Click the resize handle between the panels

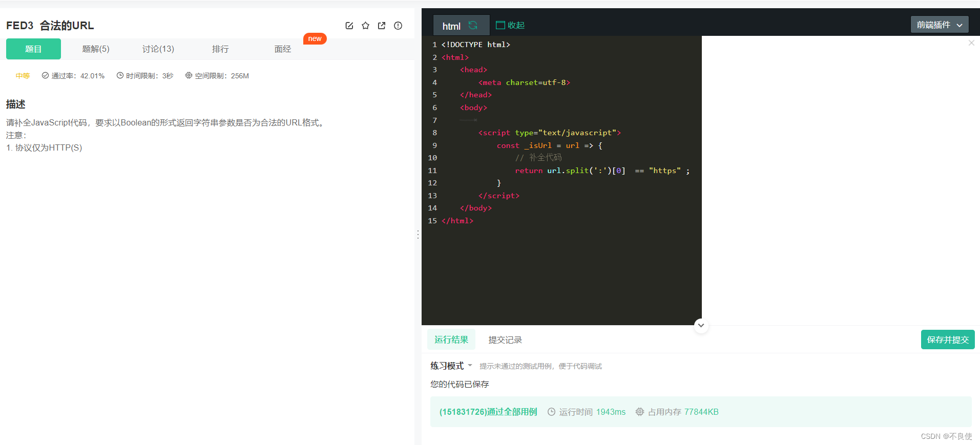point(418,235)
